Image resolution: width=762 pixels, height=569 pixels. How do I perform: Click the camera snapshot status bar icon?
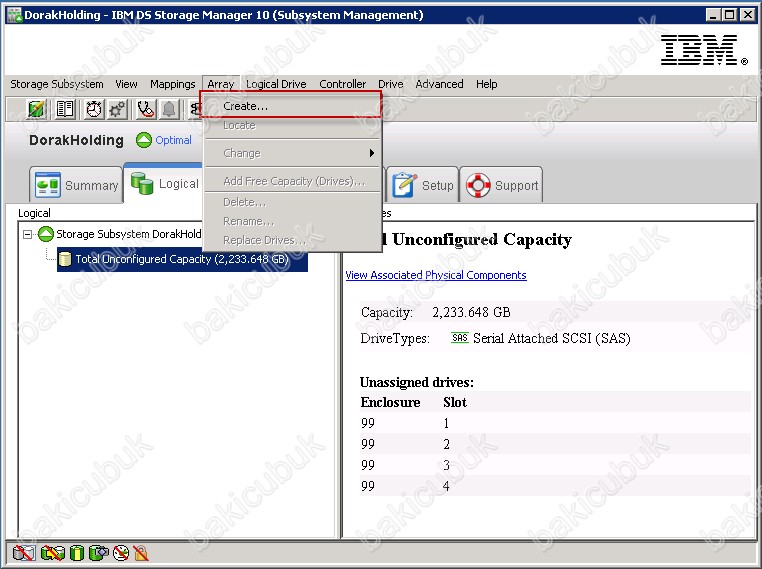(99, 552)
